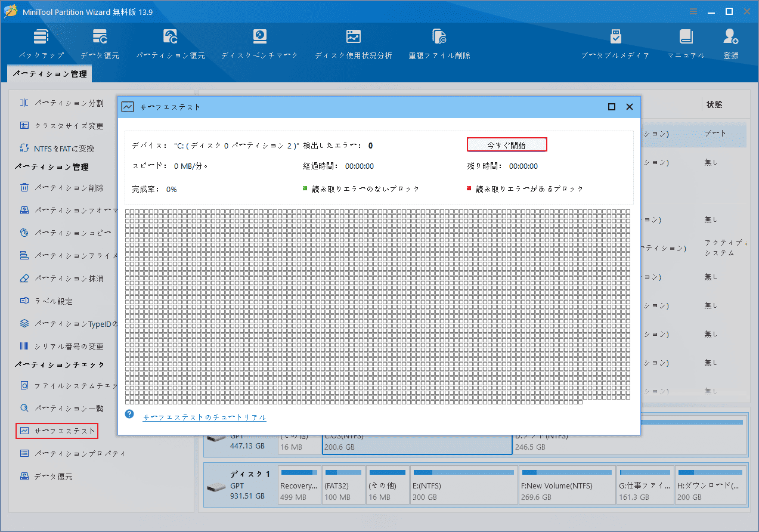Select the Recovery 499 MB partition on ディスク 1

299,485
